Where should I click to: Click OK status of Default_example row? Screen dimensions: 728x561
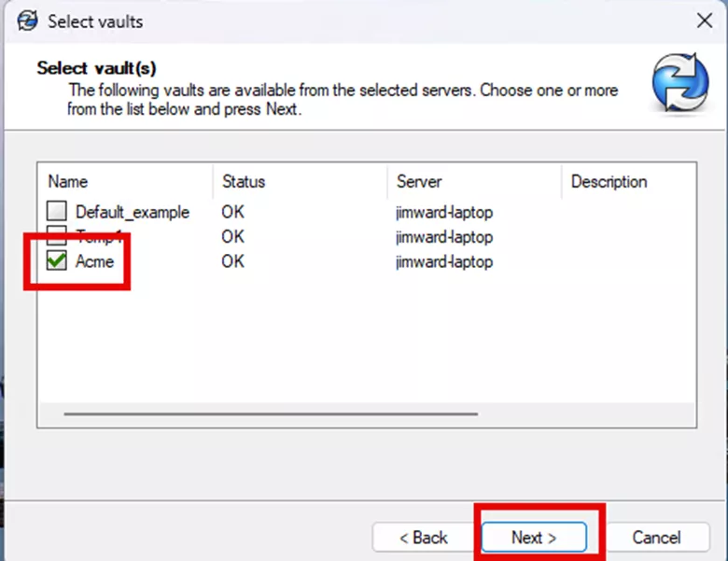click(232, 212)
